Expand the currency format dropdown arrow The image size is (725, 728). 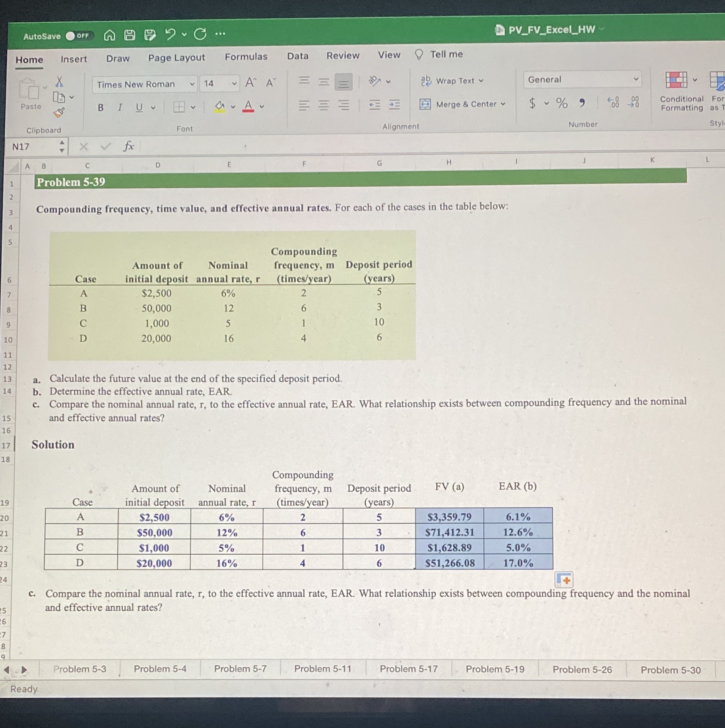click(546, 103)
